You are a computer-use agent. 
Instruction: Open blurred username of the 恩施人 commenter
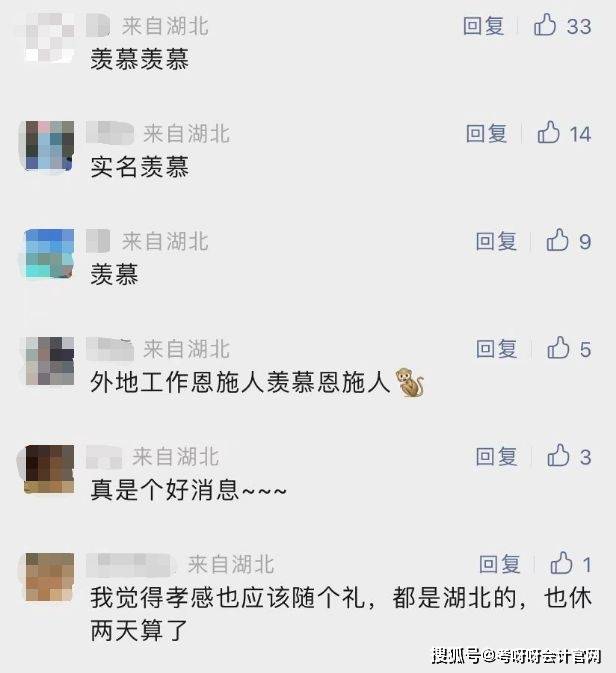coord(110,349)
